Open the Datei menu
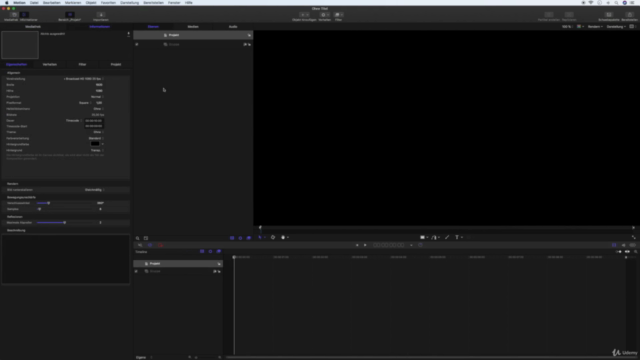 click(x=34, y=2)
